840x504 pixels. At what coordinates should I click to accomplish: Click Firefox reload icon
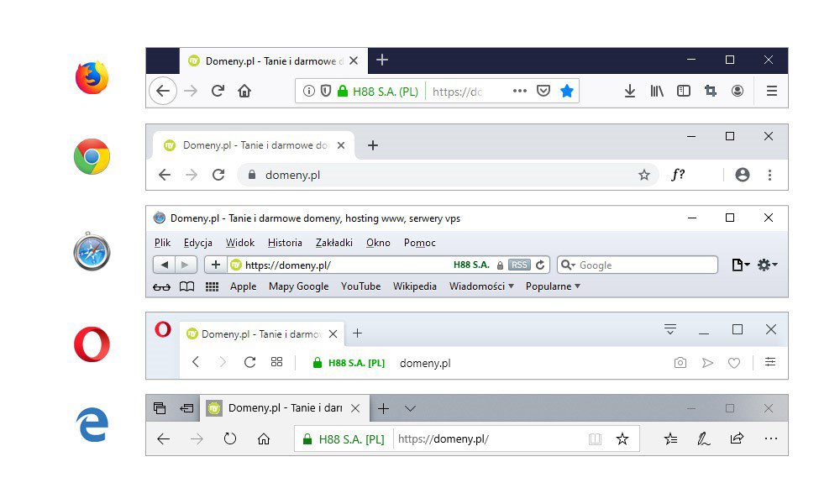coord(218,91)
